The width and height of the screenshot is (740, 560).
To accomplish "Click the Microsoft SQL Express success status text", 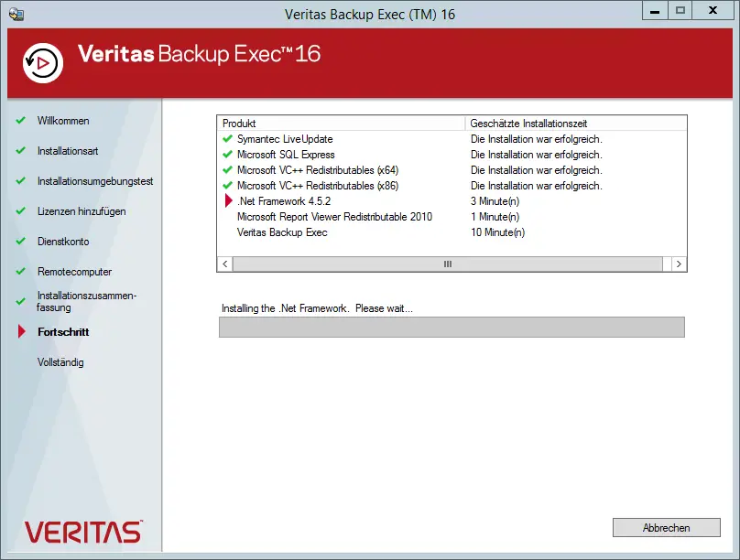I will pos(537,155).
